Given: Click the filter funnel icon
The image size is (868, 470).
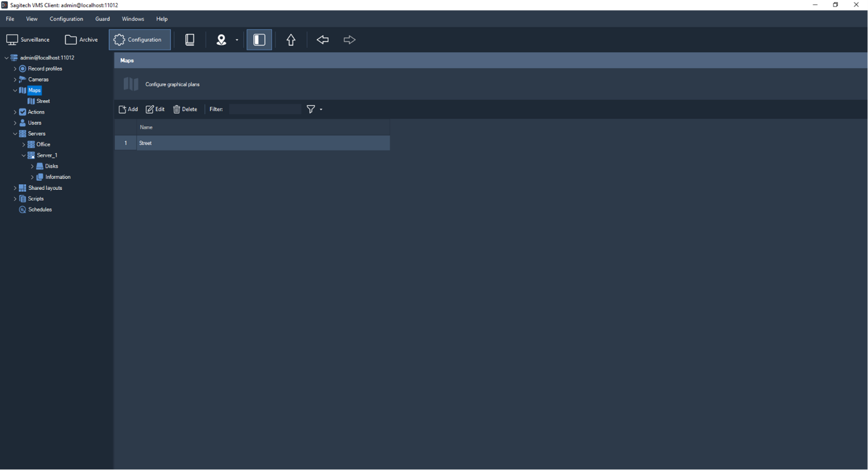Looking at the screenshot, I should pyautogui.click(x=311, y=109).
